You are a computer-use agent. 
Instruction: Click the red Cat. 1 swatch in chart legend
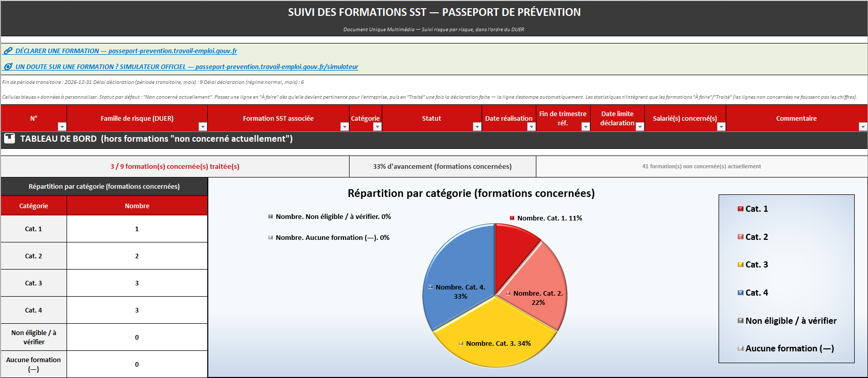tap(740, 209)
